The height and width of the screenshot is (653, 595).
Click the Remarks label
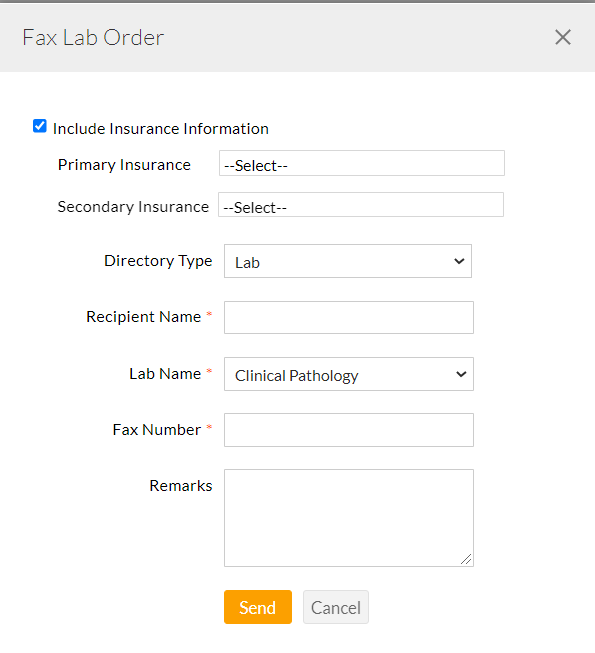[x=181, y=486]
